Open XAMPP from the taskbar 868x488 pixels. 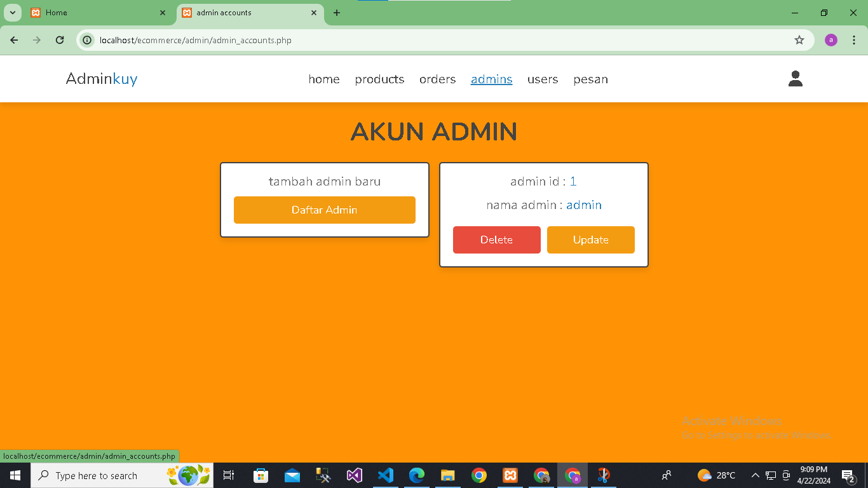(510, 475)
